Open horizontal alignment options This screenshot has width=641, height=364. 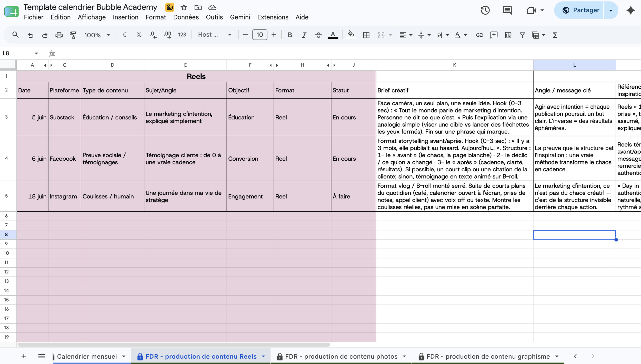pyautogui.click(x=406, y=35)
